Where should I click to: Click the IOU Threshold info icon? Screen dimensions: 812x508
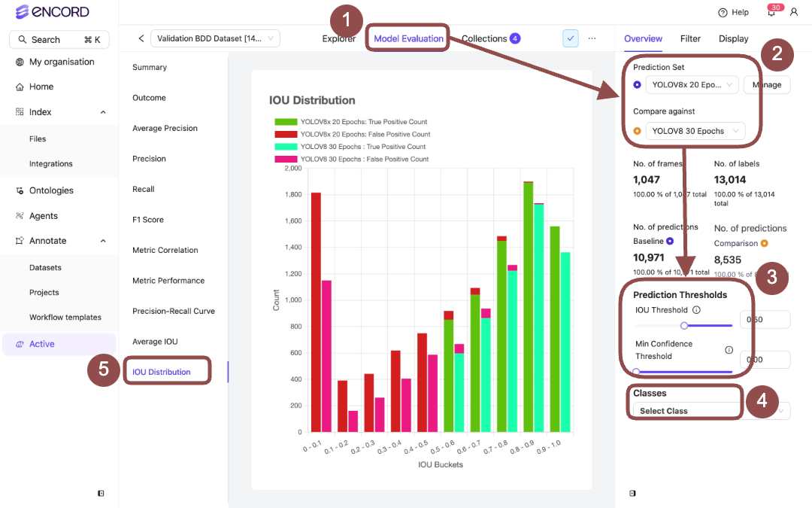[x=696, y=310]
